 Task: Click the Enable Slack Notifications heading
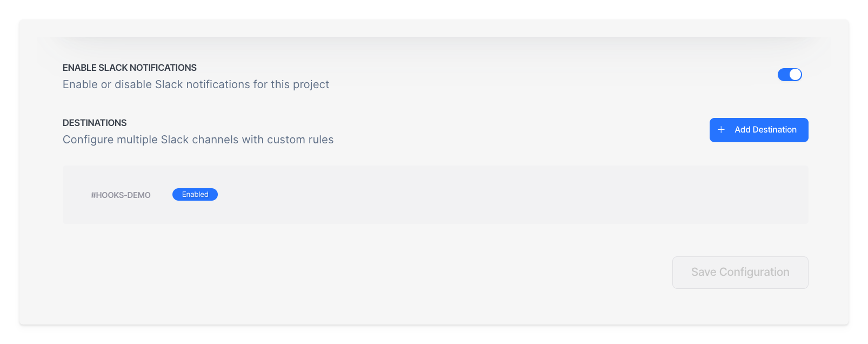[x=130, y=68]
